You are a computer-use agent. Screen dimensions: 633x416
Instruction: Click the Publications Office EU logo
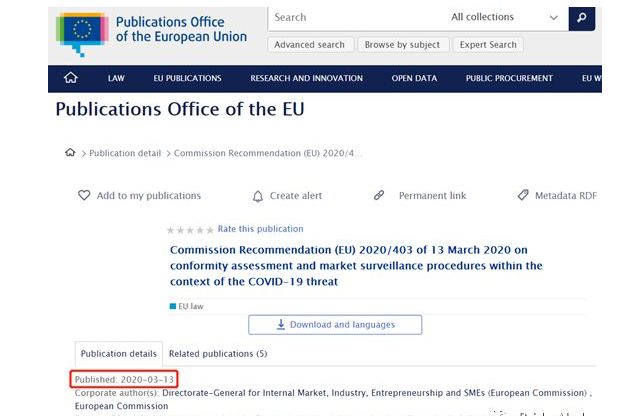pos(151,34)
